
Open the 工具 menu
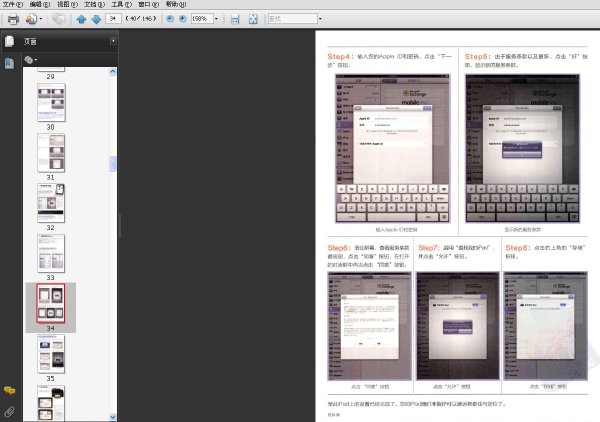(121, 4)
